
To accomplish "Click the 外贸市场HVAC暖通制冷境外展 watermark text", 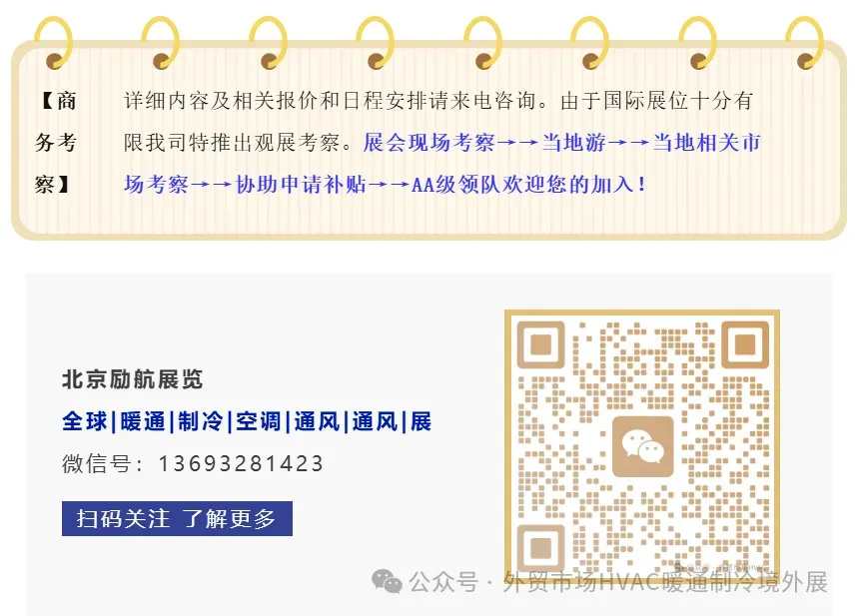I will click(x=664, y=582).
